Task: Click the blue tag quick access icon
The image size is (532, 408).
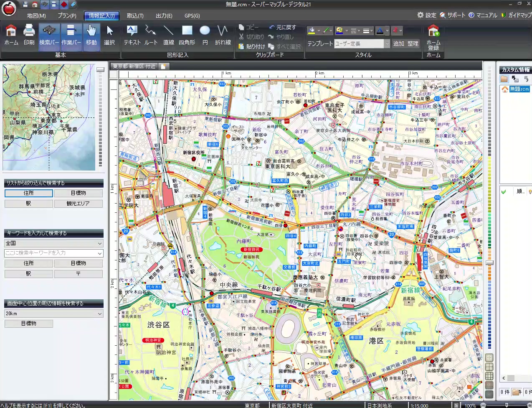Action: tap(73, 5)
